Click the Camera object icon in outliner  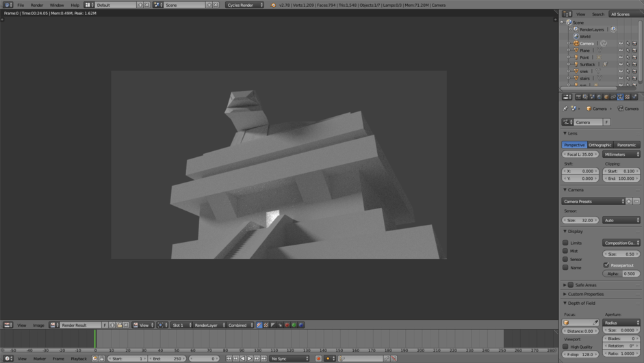[x=576, y=44]
